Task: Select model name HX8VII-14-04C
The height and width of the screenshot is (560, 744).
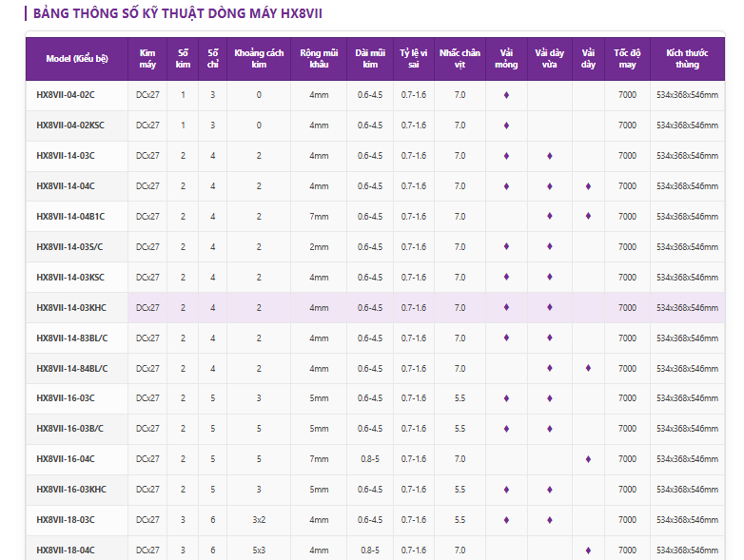Action: pos(66,186)
